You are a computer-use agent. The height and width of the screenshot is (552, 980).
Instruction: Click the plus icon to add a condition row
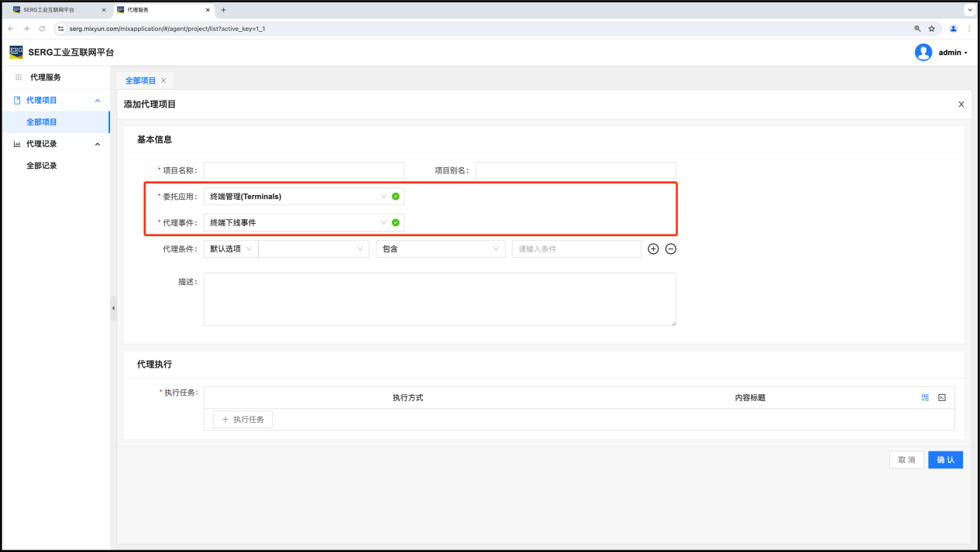[x=653, y=249]
